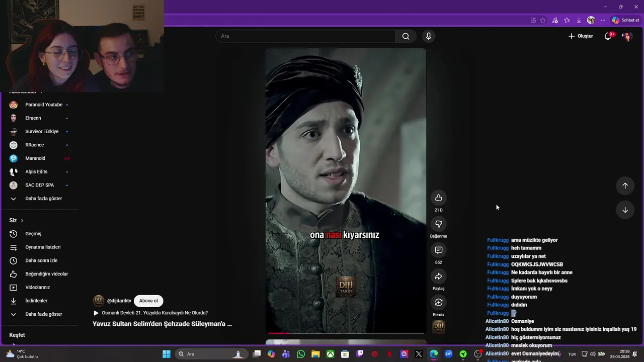
Task: Start voice search with microphone
Action: (x=428, y=36)
